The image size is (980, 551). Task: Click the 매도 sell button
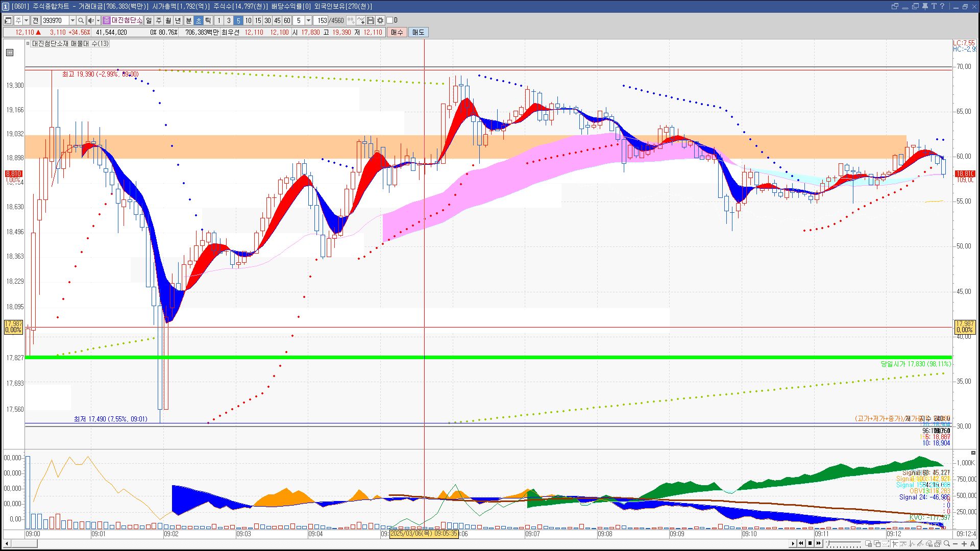(x=419, y=32)
